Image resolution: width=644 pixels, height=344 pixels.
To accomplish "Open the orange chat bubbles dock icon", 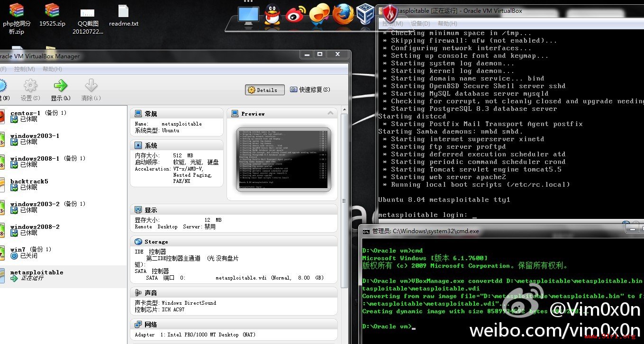I will [319, 14].
